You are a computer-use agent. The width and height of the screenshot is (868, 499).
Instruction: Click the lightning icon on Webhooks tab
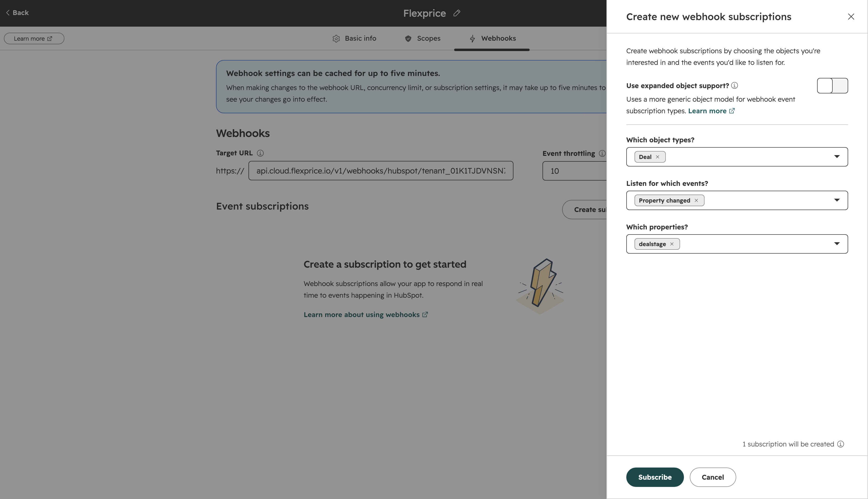[473, 39]
